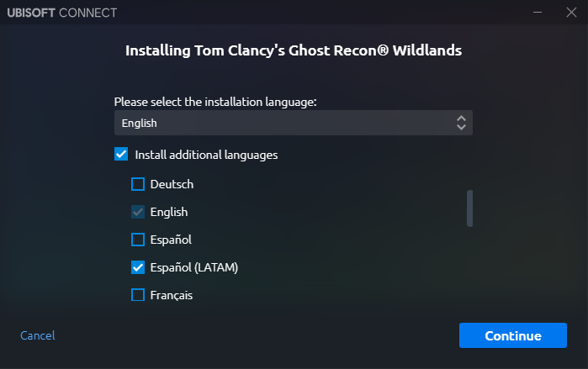Click the Español (LATAM) label
The width and height of the screenshot is (588, 369).
tap(194, 267)
